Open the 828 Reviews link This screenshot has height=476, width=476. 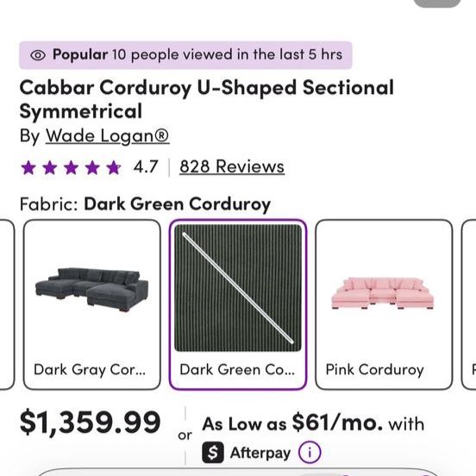click(232, 166)
